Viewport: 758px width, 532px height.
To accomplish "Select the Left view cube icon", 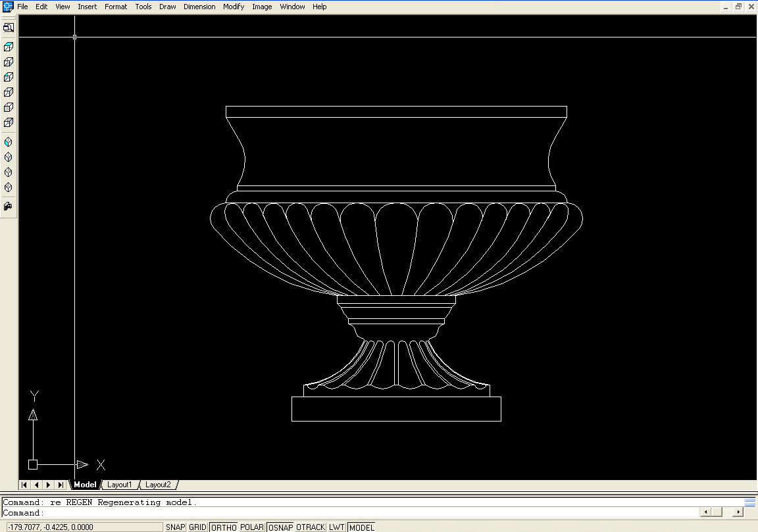I will tap(9, 77).
